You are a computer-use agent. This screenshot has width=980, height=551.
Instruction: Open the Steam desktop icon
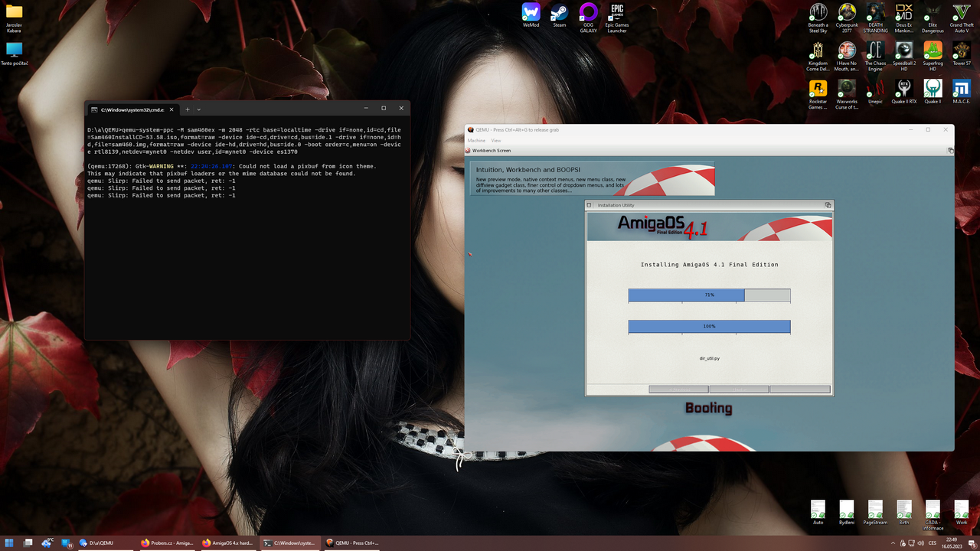[x=560, y=15]
